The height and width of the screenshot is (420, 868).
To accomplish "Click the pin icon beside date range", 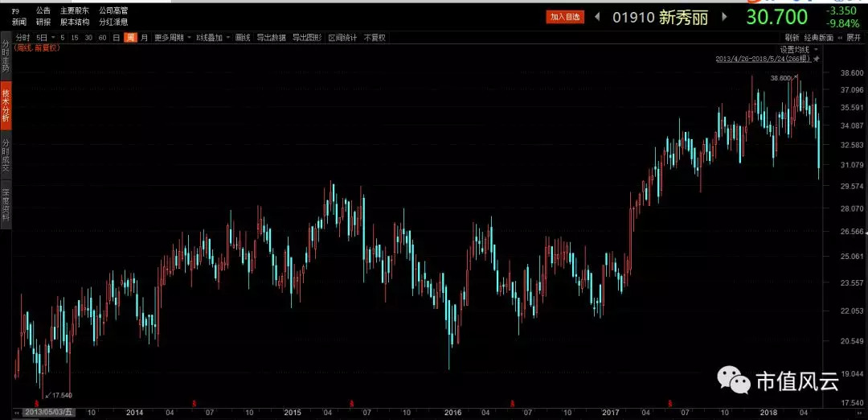I will tap(816, 59).
